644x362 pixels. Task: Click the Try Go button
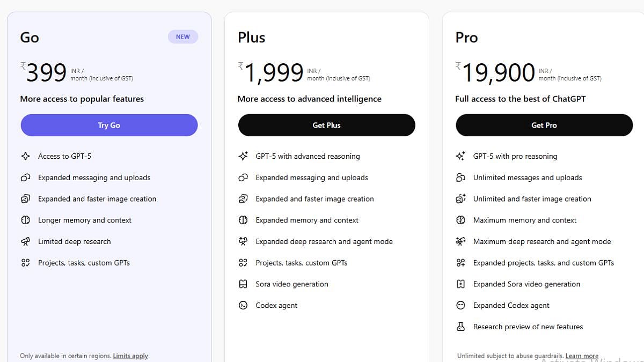[109, 125]
